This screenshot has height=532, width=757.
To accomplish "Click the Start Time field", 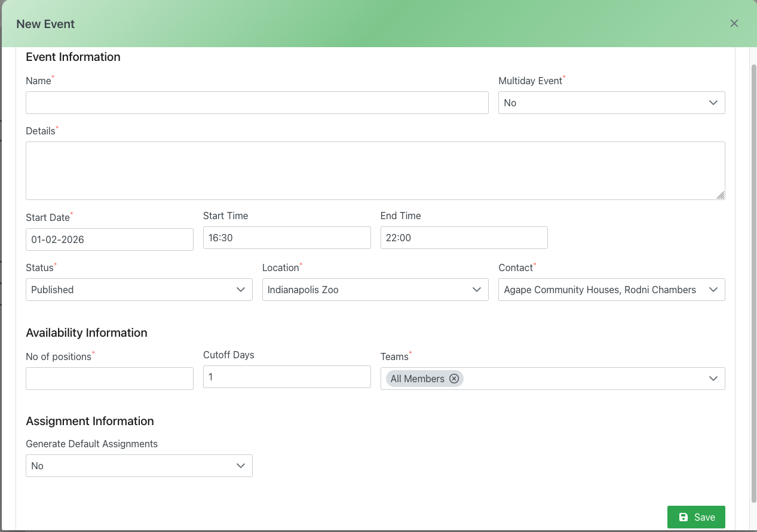I will [x=287, y=238].
